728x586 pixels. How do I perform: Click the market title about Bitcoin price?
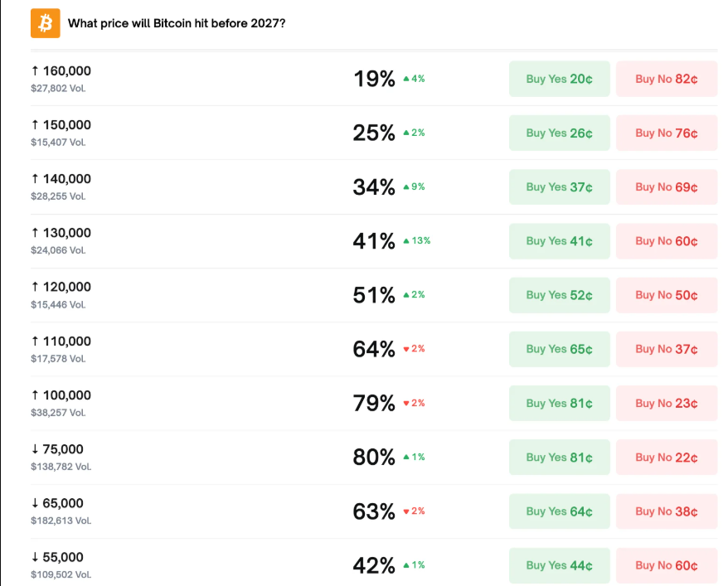coord(177,23)
